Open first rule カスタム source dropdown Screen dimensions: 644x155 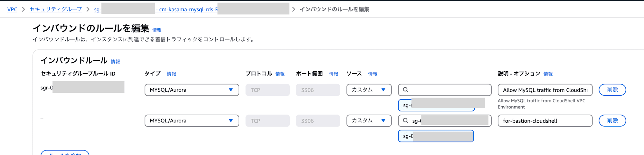tap(369, 90)
